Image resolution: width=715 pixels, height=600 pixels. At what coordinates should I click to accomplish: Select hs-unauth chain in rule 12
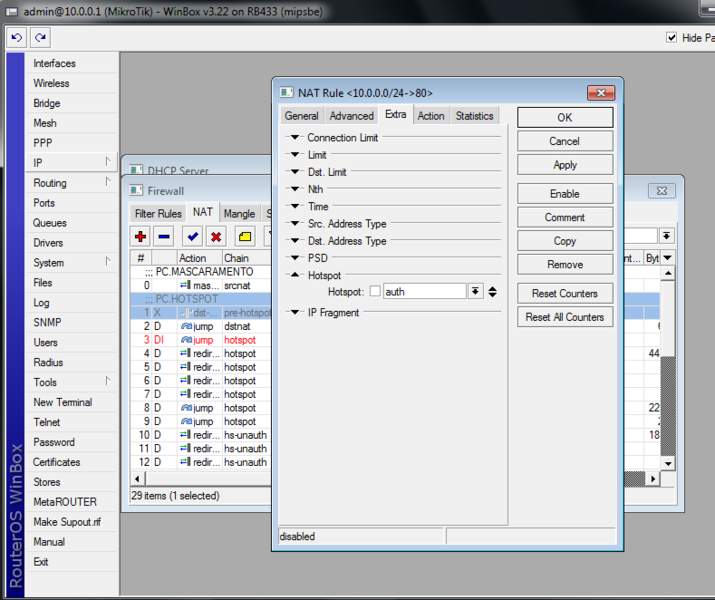(245, 462)
